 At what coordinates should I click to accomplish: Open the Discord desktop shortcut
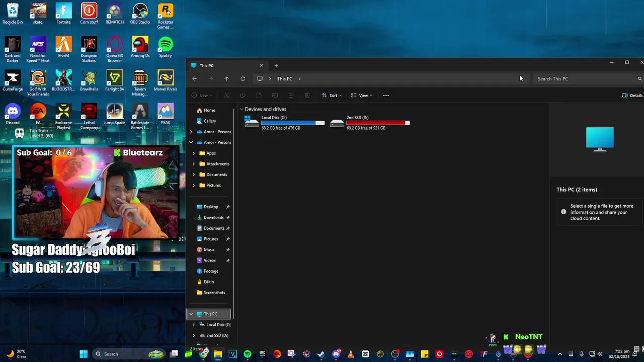click(13, 114)
